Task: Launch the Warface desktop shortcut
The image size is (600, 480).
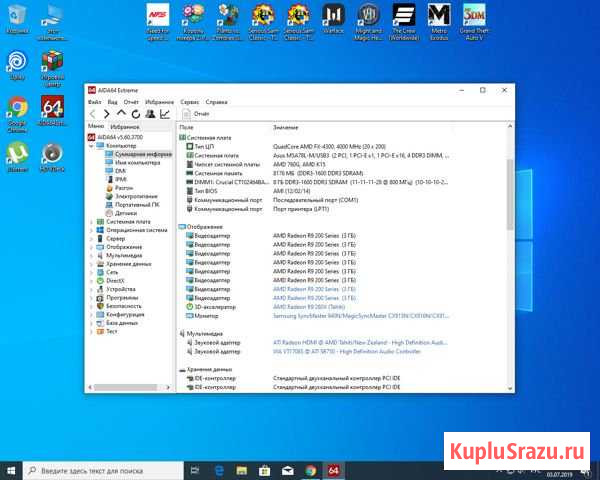Action: coord(333,19)
